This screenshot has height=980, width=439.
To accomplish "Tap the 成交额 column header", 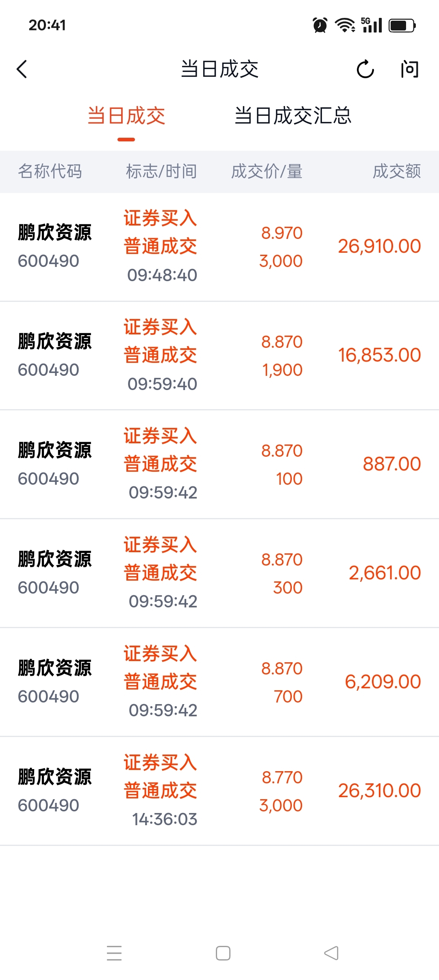I will [x=397, y=171].
